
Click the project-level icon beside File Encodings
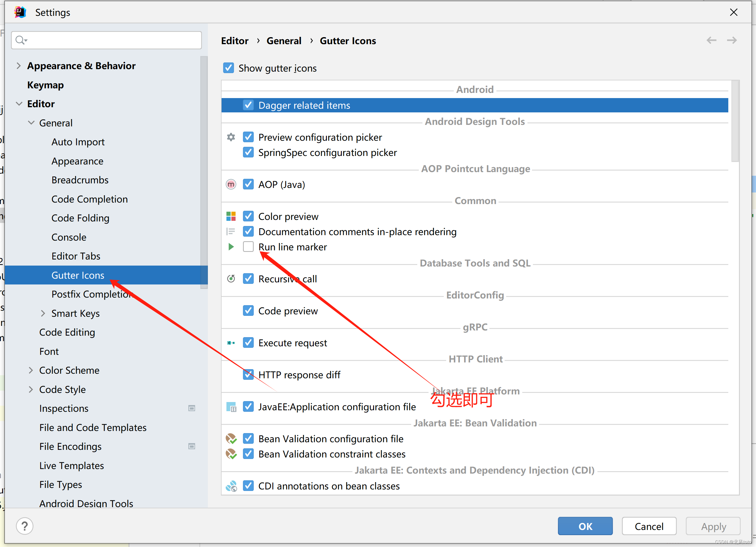pos(192,446)
